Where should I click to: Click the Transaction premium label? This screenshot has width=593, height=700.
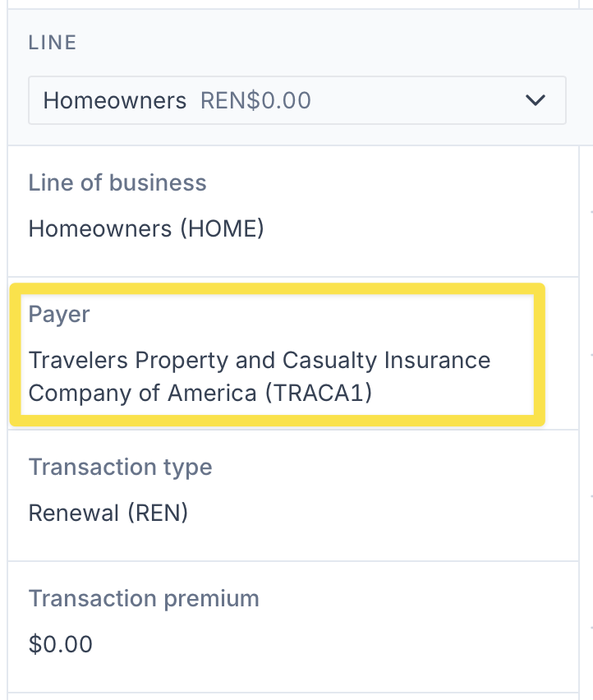(144, 598)
